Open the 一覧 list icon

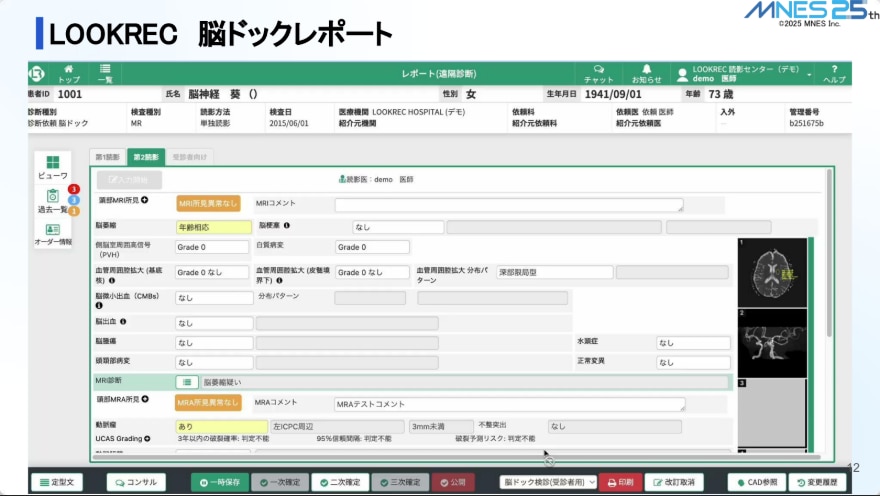pyautogui.click(x=105, y=74)
